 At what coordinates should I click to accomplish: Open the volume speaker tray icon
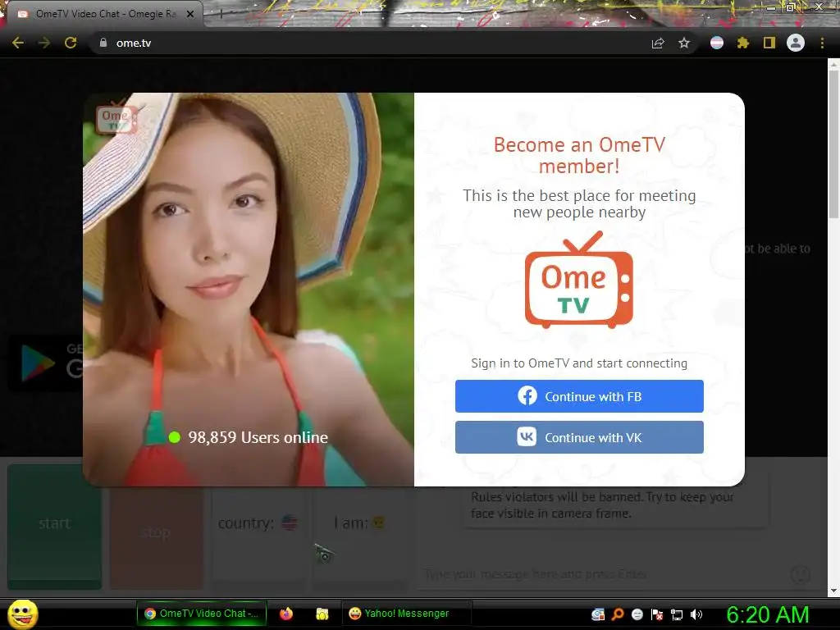[x=696, y=614]
